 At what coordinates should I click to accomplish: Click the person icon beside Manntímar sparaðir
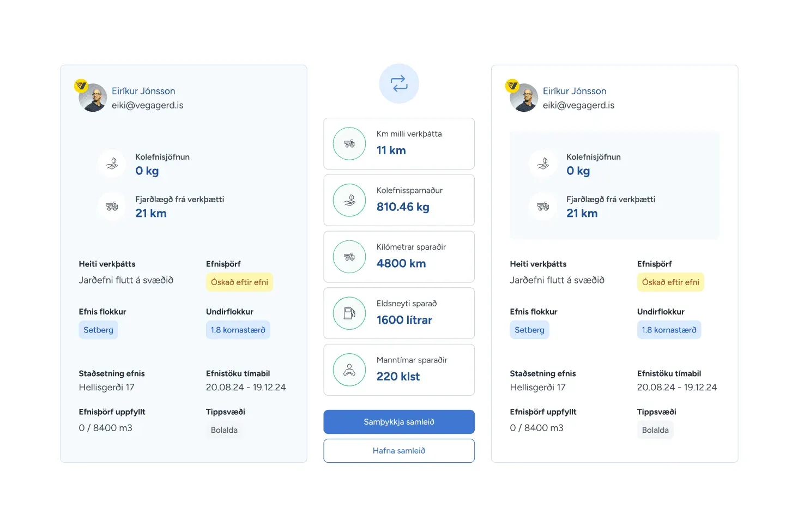349,370
